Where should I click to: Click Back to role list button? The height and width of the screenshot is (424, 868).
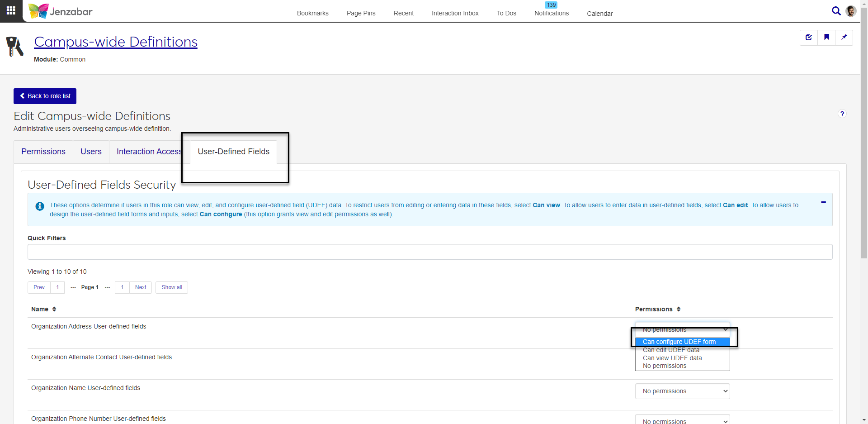(x=45, y=96)
